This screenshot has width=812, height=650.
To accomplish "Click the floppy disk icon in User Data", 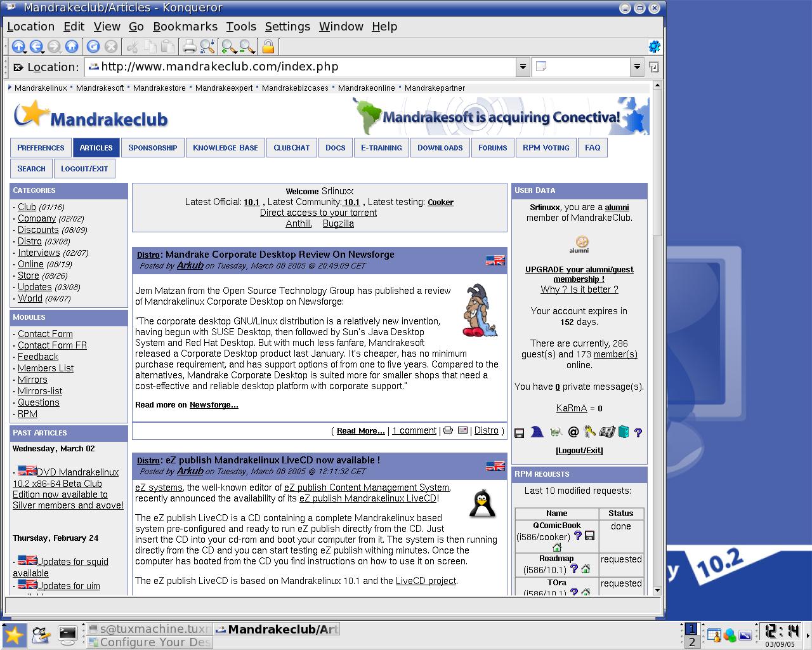I will click(x=519, y=433).
